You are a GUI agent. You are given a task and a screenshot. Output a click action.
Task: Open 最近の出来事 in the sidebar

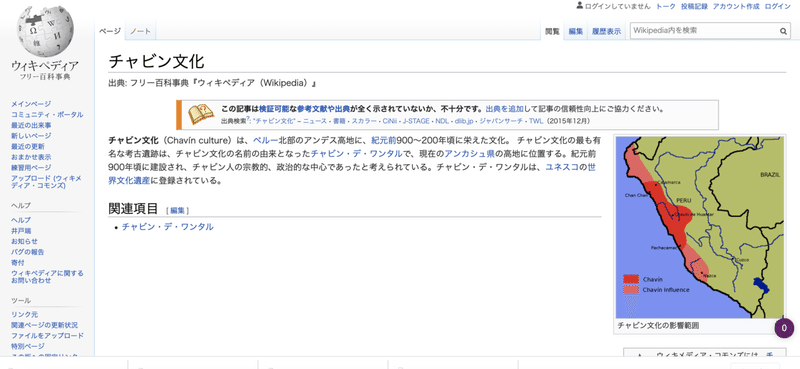(x=31, y=125)
